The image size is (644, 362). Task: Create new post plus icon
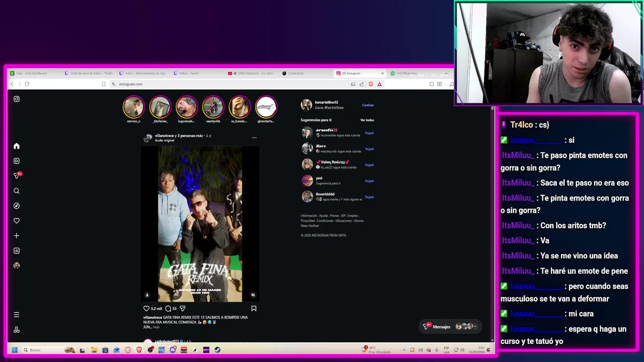pyautogui.click(x=17, y=235)
